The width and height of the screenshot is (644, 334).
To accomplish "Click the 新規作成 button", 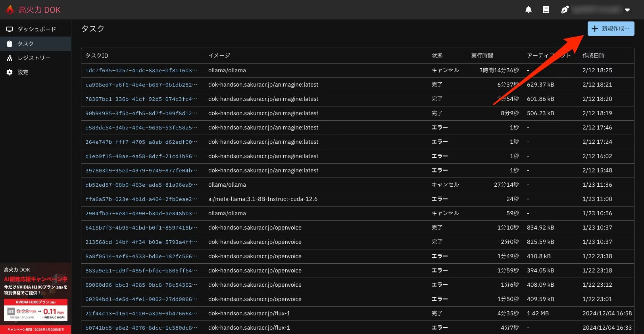I will point(611,29).
